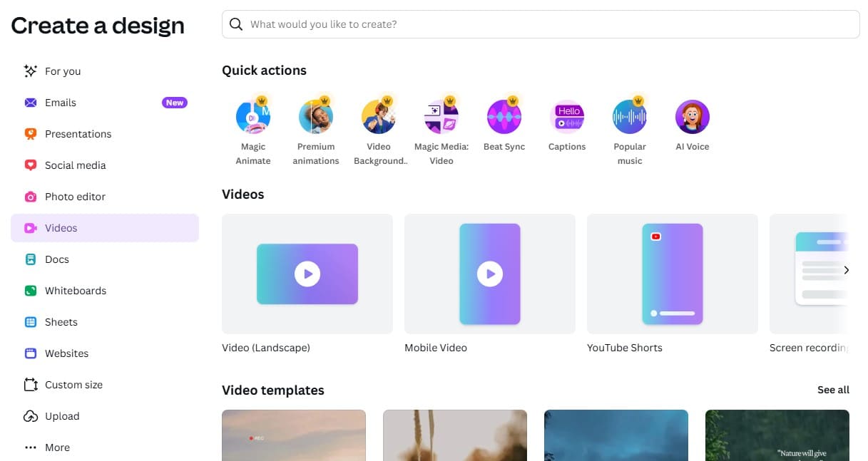Click the Quick actions heading
This screenshot has width=868, height=461.
tap(265, 71)
